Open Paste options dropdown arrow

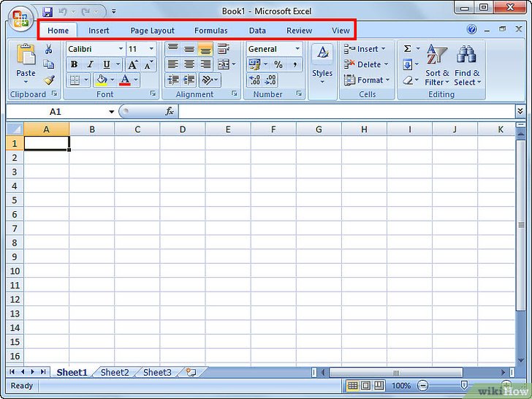coord(26,82)
